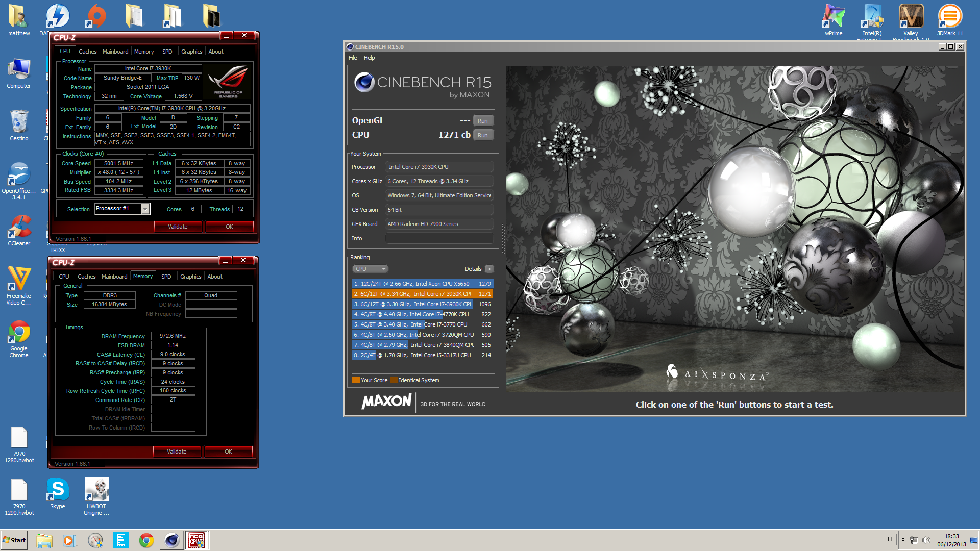Open the 7970 1290.hwbot file

(19, 497)
